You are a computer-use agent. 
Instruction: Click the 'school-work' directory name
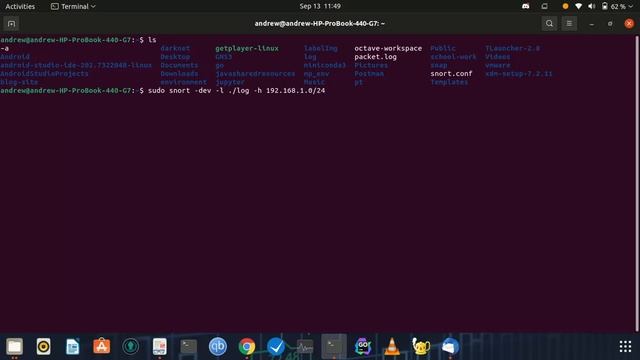click(453, 57)
